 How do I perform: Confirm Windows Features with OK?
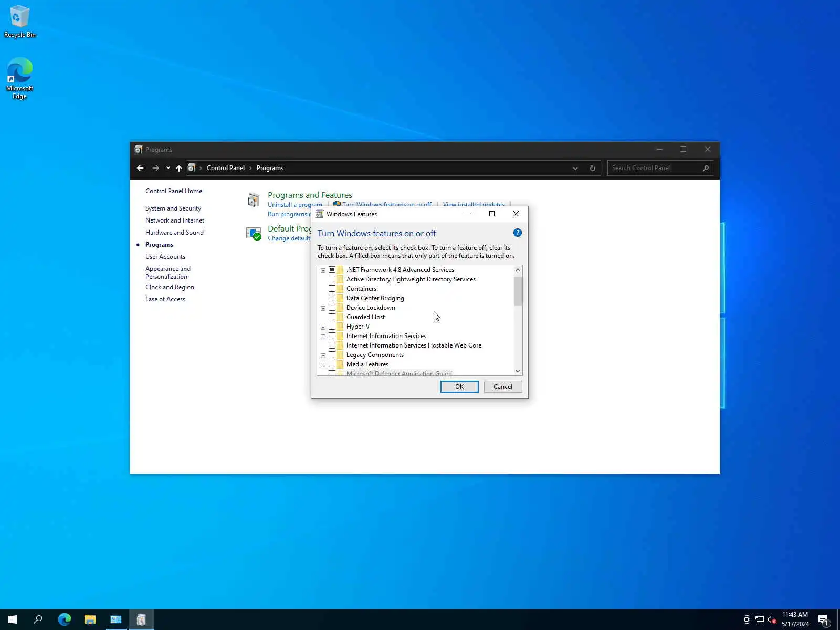coord(459,387)
